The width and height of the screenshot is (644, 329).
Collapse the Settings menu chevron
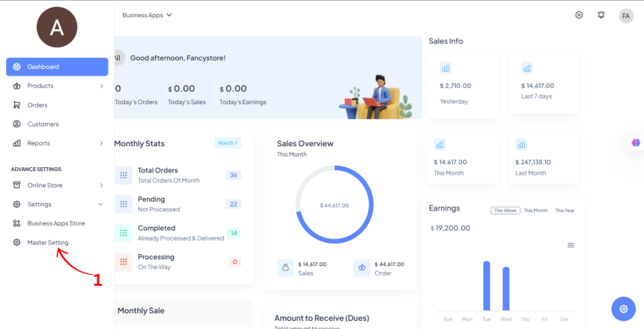click(x=101, y=204)
